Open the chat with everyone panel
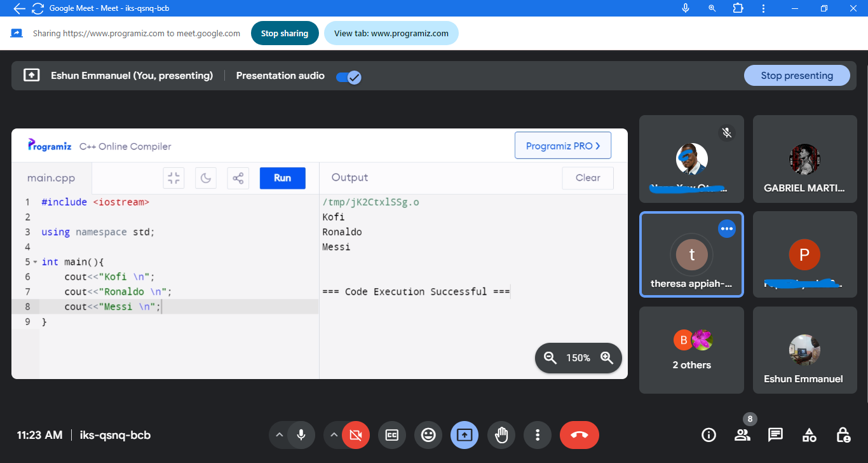 click(x=775, y=435)
